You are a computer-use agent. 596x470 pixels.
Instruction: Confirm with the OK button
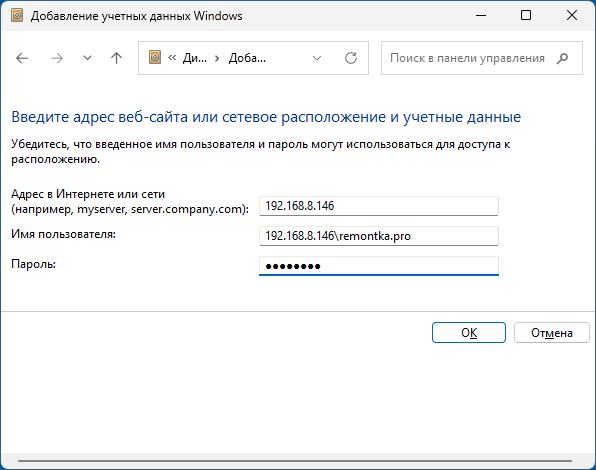click(x=469, y=332)
